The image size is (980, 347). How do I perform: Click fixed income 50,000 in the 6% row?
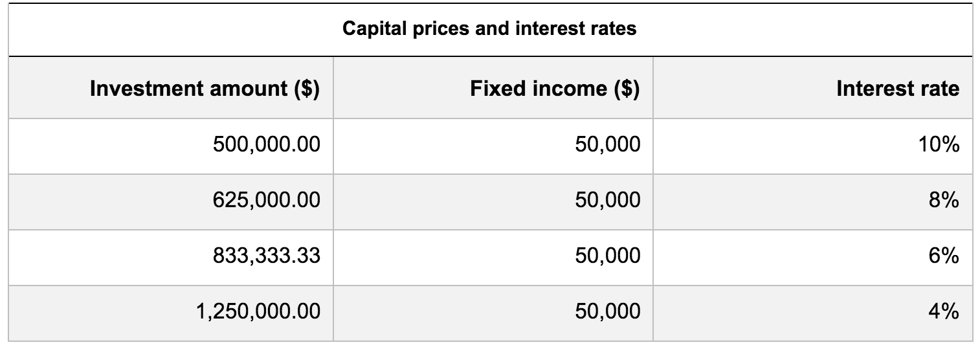[x=607, y=256]
